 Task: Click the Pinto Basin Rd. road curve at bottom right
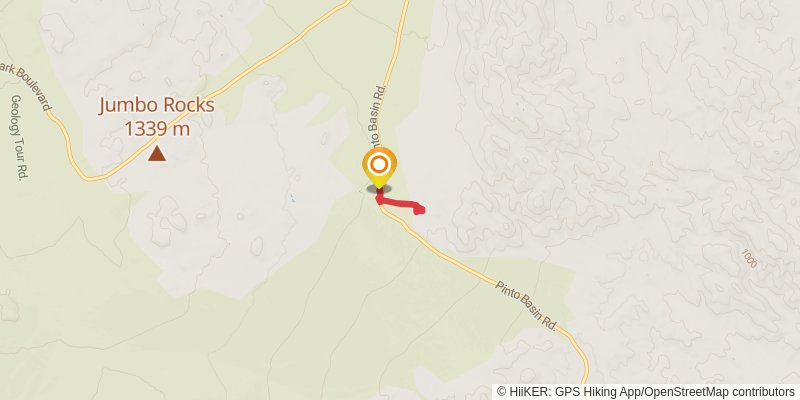pos(579,349)
